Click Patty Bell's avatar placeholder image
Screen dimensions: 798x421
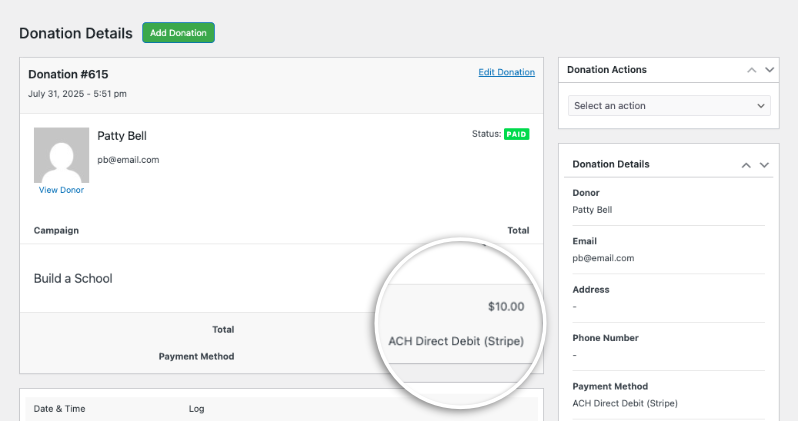tap(61, 155)
